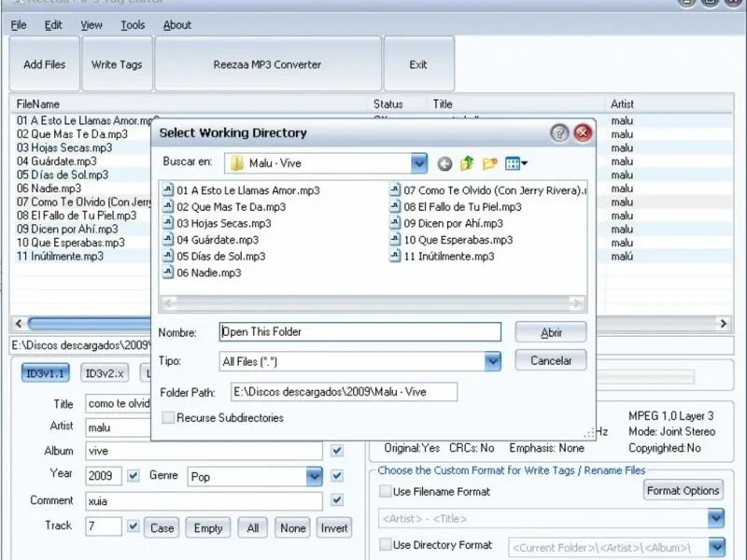Click the Nombre input field
Screen dimensions: 747x560
(360, 332)
